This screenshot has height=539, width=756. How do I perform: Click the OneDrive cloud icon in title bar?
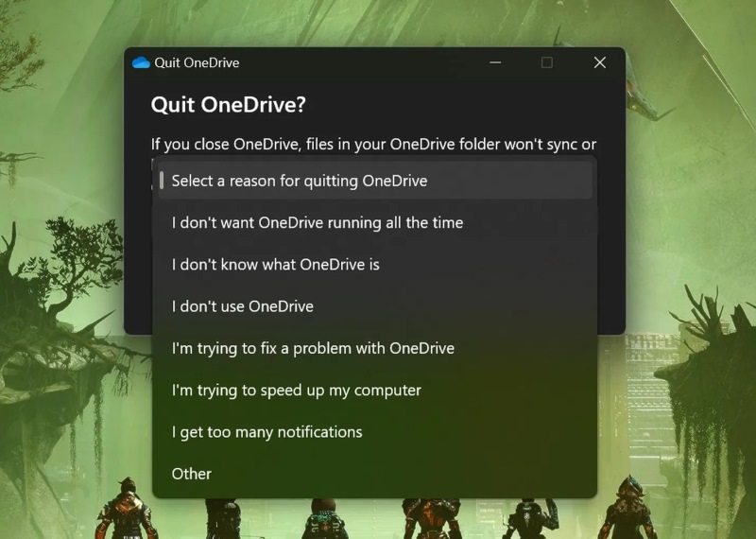coord(141,62)
